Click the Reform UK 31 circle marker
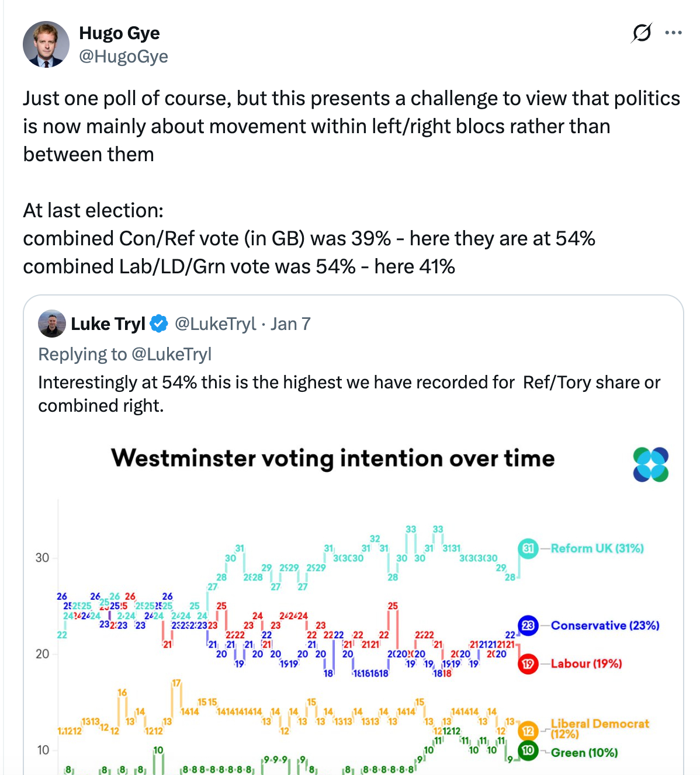 click(x=528, y=548)
